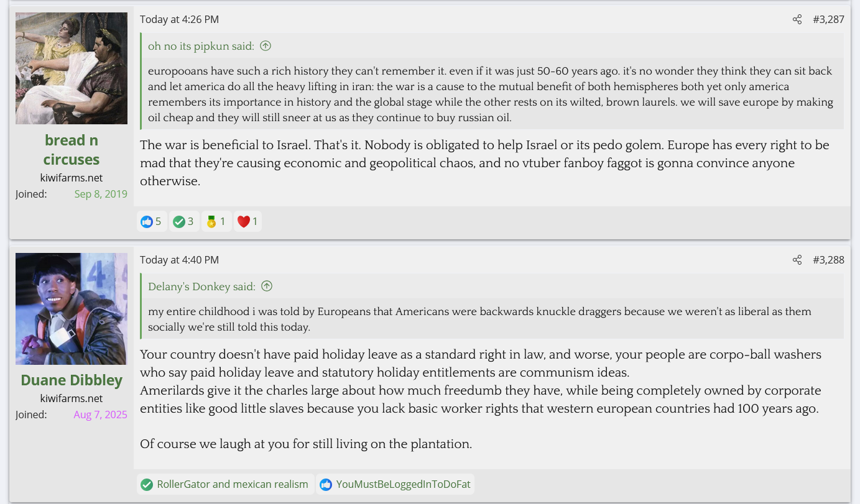Open bread n circuses user profile
The height and width of the screenshot is (504, 860).
point(72,150)
